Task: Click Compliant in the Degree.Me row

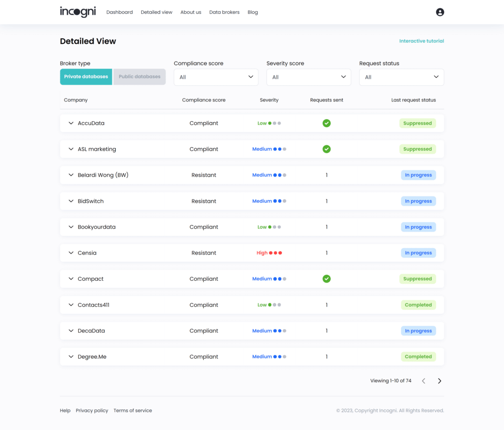Action: click(x=204, y=357)
